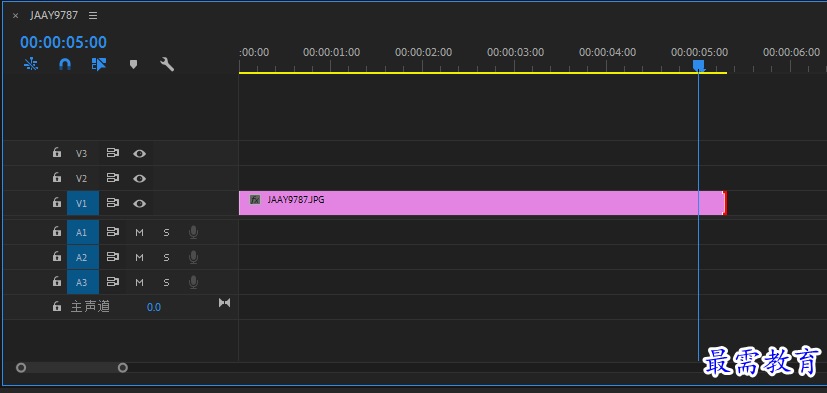827x393 pixels.
Task: Select the JAAY9787.JPG clip
Action: 483,203
